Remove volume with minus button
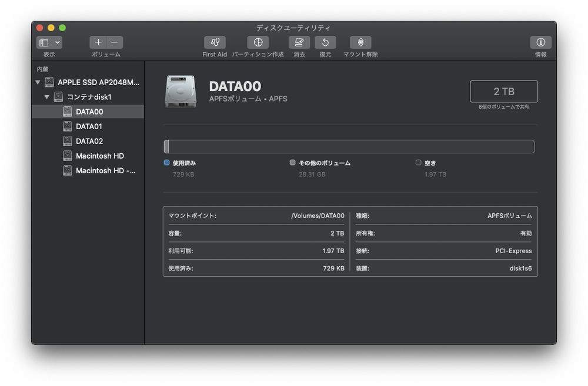This screenshot has height=386, width=588. [x=115, y=42]
